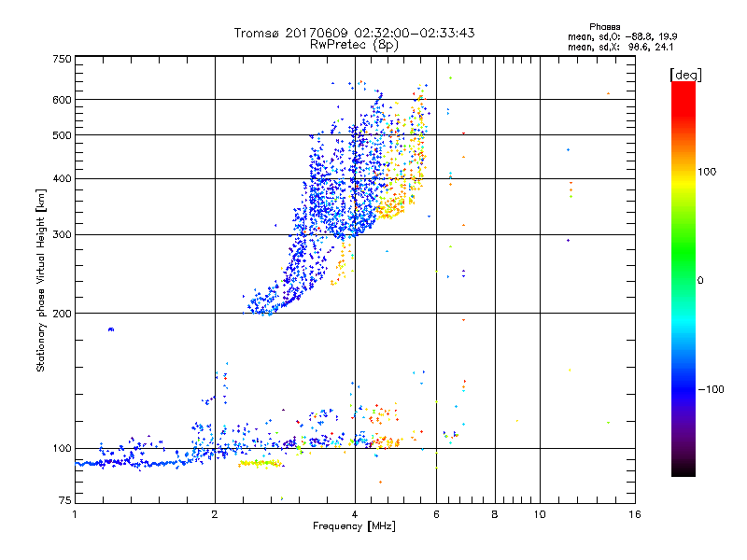Click the 16 tick label on frequency axis

[635, 514]
